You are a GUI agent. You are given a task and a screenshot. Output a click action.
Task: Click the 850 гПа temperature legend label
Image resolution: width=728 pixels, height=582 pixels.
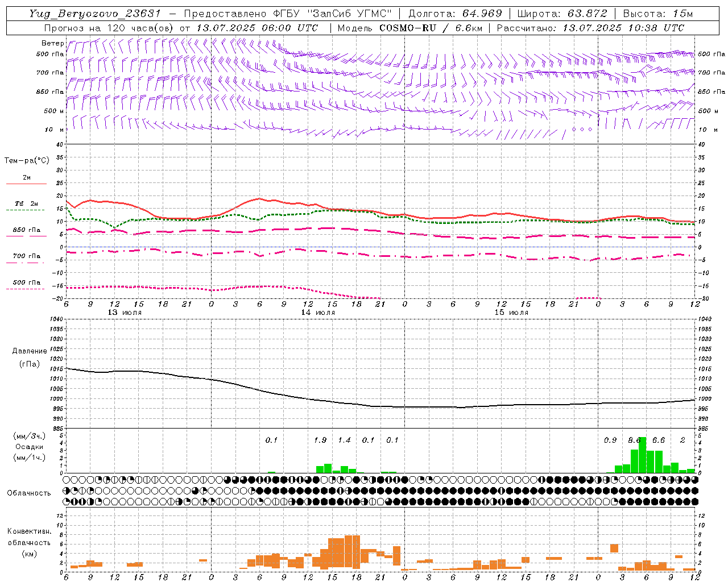click(27, 230)
